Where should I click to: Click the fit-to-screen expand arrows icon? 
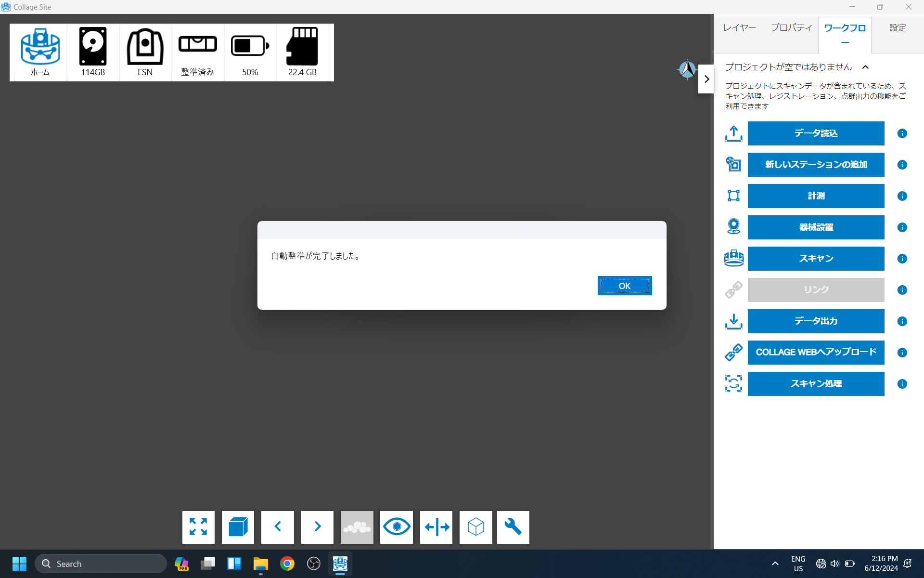[x=198, y=527]
